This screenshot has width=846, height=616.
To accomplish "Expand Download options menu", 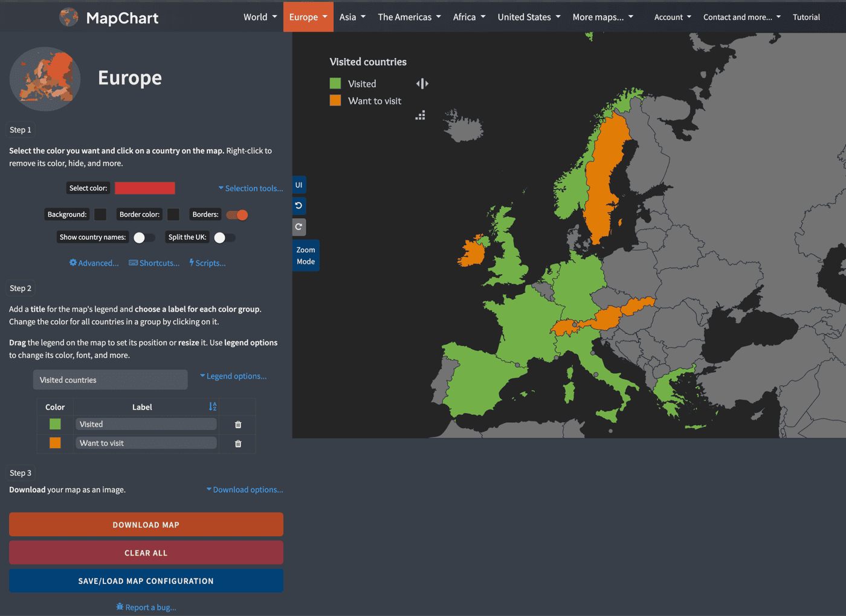I will coord(245,490).
